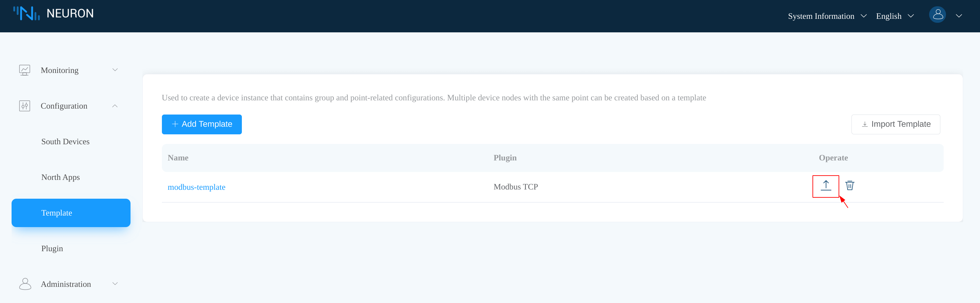The height and width of the screenshot is (303, 980).
Task: Click the Add Template button
Action: coord(202,124)
